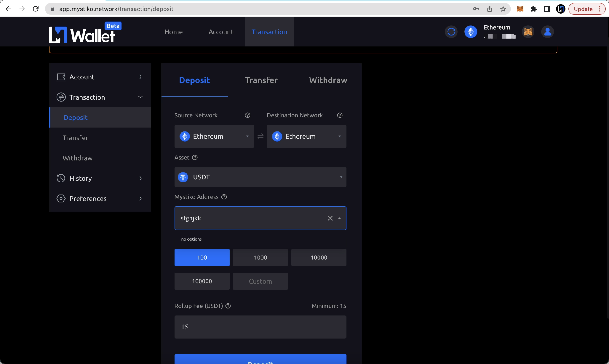609x364 pixels.
Task: Expand the History sidebar section
Action: click(100, 178)
